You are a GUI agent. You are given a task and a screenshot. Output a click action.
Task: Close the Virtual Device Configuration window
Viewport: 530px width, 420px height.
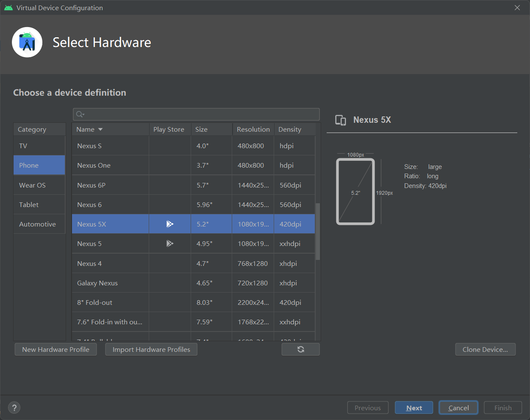pyautogui.click(x=517, y=8)
